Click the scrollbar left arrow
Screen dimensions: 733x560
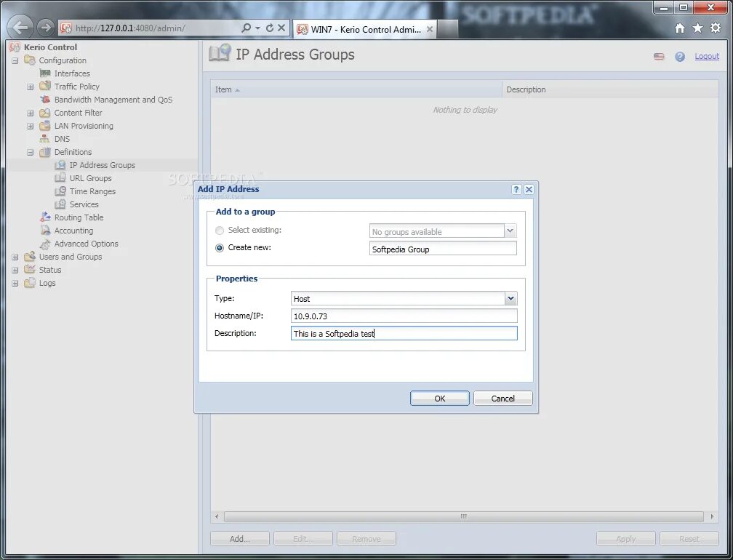coord(217,516)
